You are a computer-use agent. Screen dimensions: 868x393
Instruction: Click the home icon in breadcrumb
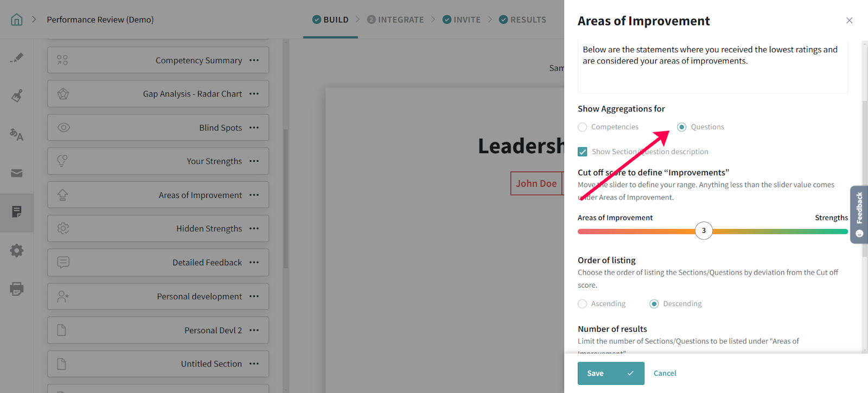[17, 20]
